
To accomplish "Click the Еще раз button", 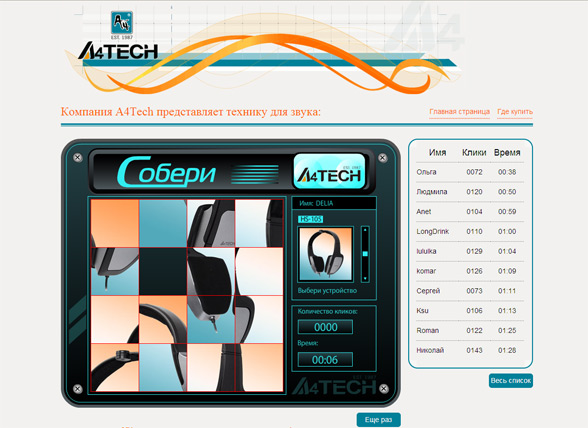I will coord(378,420).
